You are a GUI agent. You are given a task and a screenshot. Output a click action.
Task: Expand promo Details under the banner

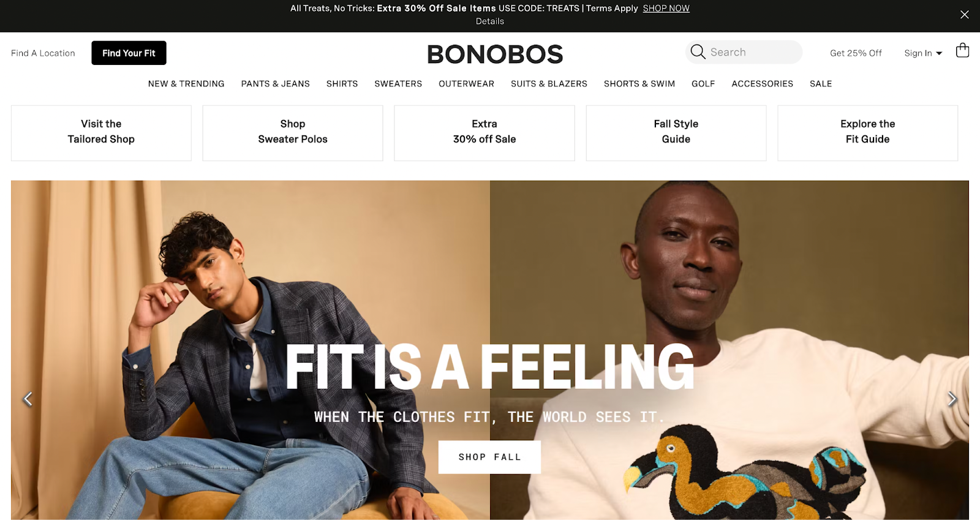click(490, 21)
